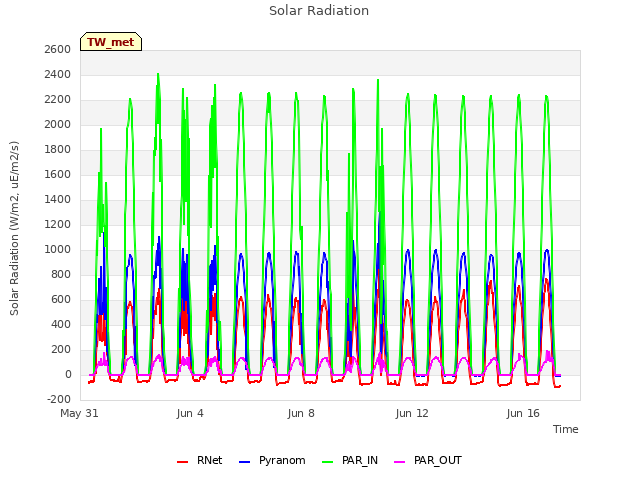Toggle the RNet legend entry

point(200,460)
